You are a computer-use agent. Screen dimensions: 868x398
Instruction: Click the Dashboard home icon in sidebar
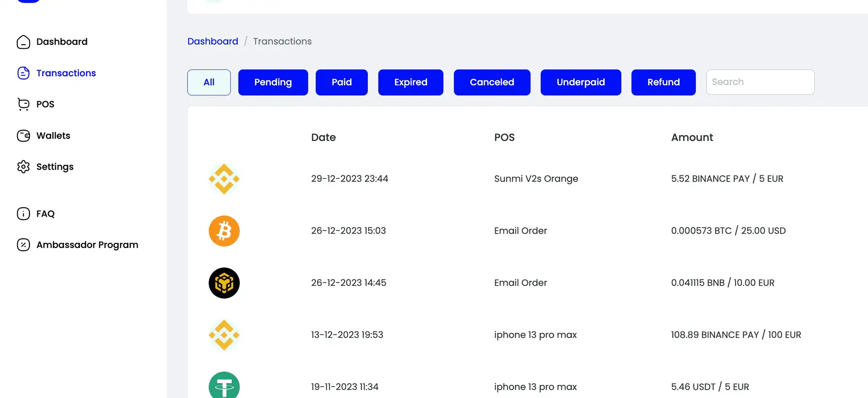24,42
